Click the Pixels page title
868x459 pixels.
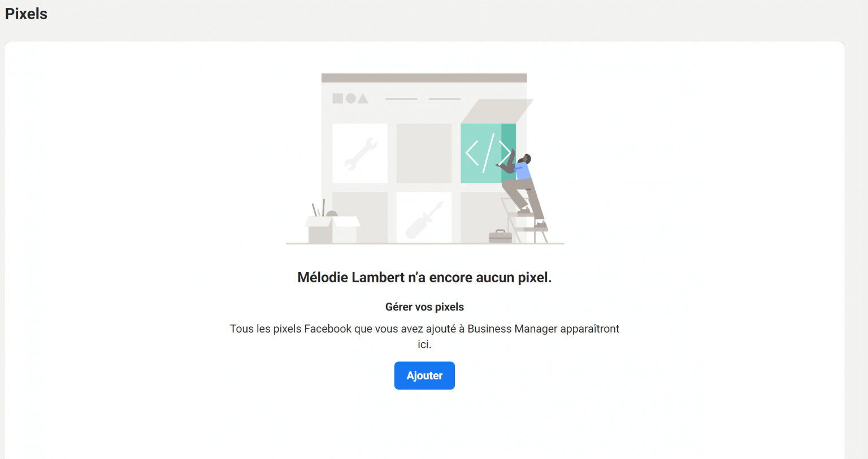pyautogui.click(x=26, y=14)
